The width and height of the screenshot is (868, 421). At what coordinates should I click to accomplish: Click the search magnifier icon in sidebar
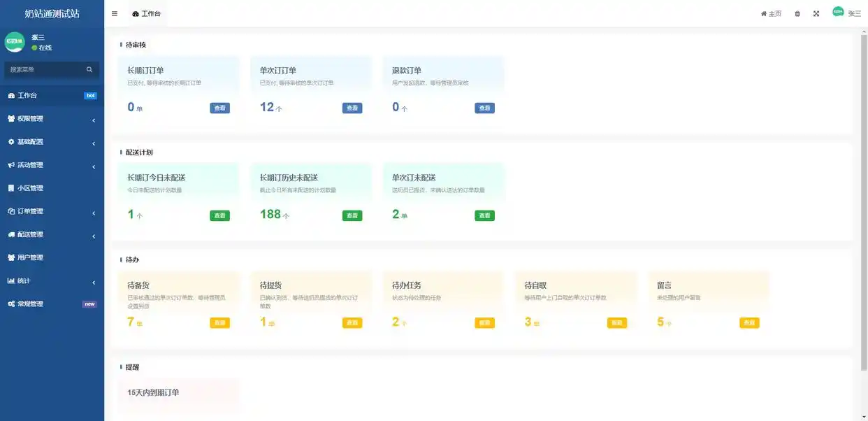[x=89, y=70]
